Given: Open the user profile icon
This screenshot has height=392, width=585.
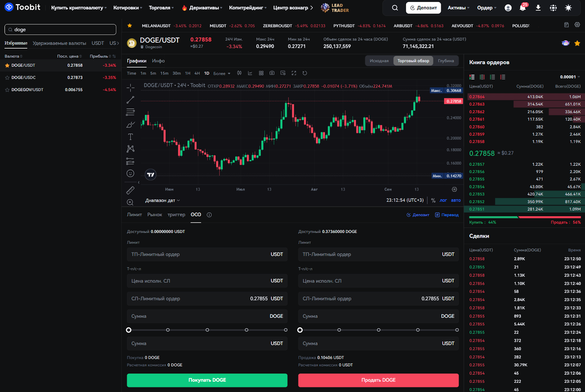Looking at the screenshot, I should [508, 8].
